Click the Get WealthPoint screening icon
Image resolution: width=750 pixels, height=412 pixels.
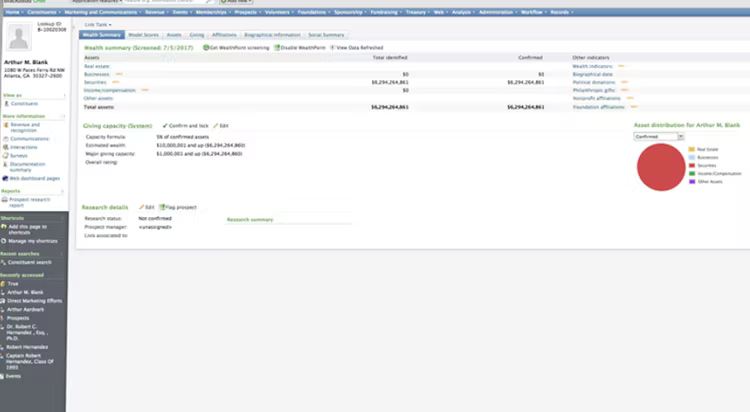tap(206, 47)
